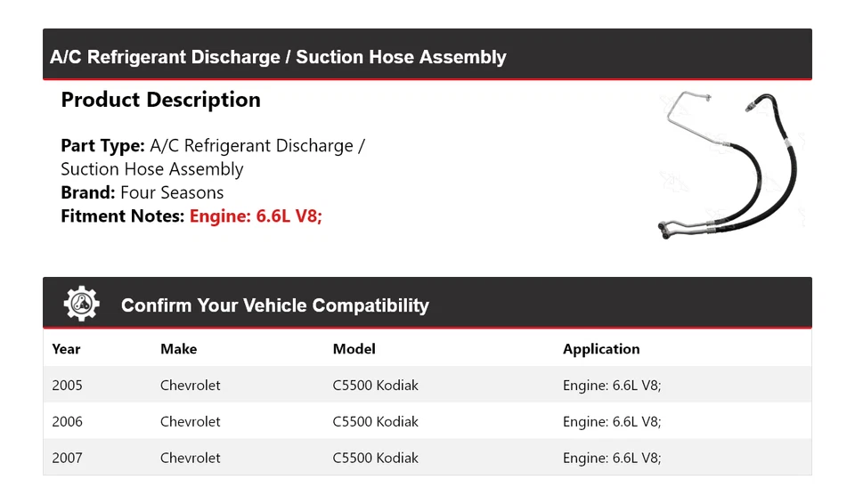Click Chevrolet in the 2007 row
Image resolution: width=855 pixels, height=504 pixels.
[x=190, y=458]
